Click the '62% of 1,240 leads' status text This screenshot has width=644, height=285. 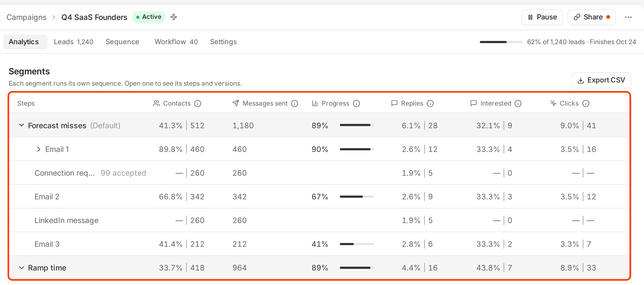(556, 42)
